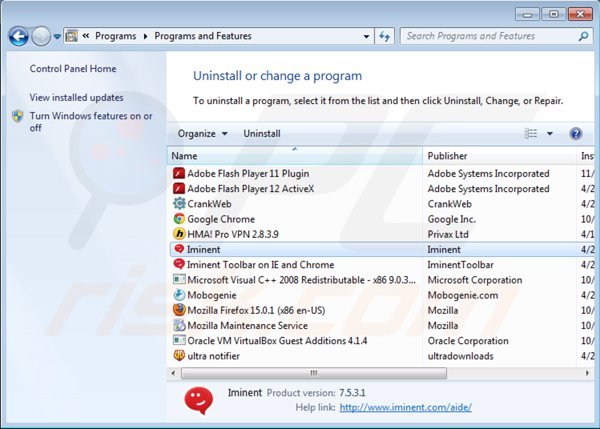Click the back navigation arrow
The image size is (600, 429).
coord(18,37)
